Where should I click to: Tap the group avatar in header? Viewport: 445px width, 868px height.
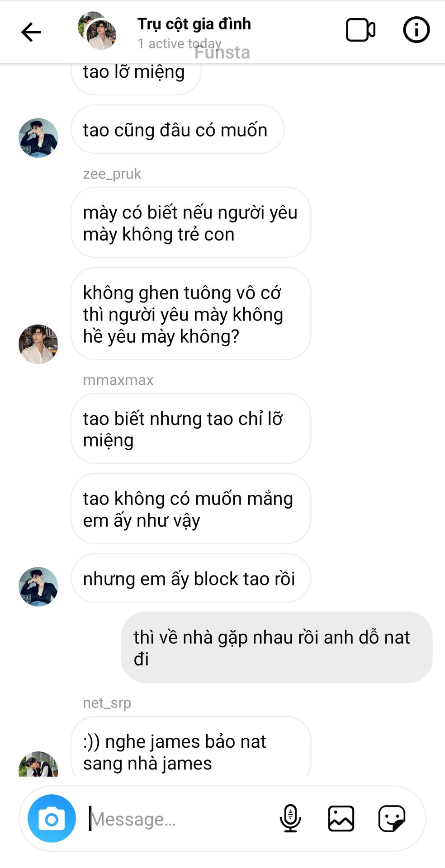tap(97, 31)
